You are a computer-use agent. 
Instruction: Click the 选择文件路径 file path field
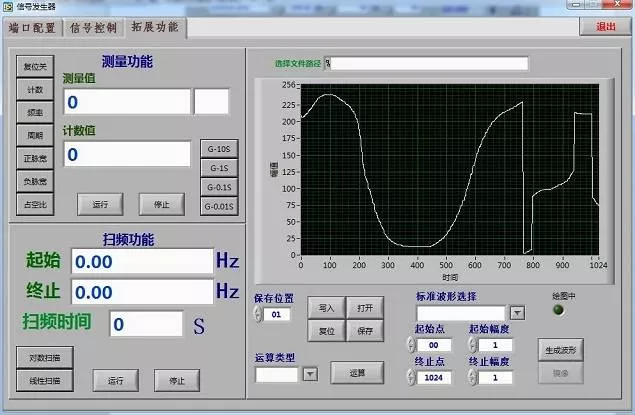tap(427, 63)
